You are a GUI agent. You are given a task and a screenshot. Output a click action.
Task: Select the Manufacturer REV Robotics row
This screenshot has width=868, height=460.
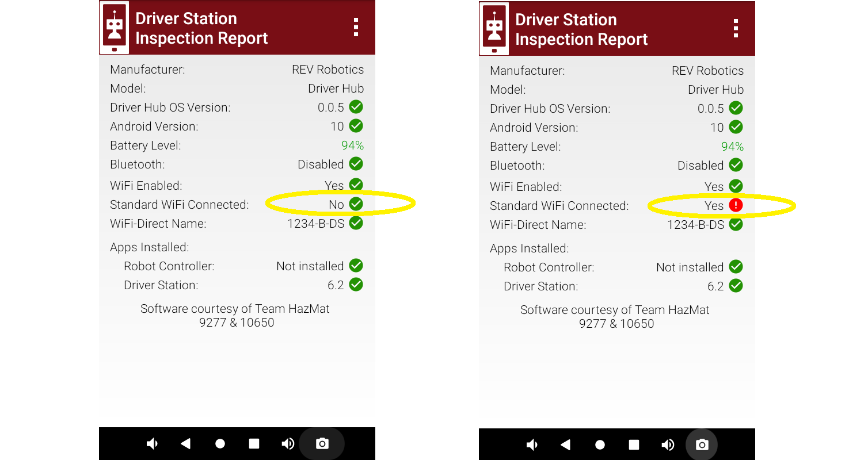click(237, 69)
